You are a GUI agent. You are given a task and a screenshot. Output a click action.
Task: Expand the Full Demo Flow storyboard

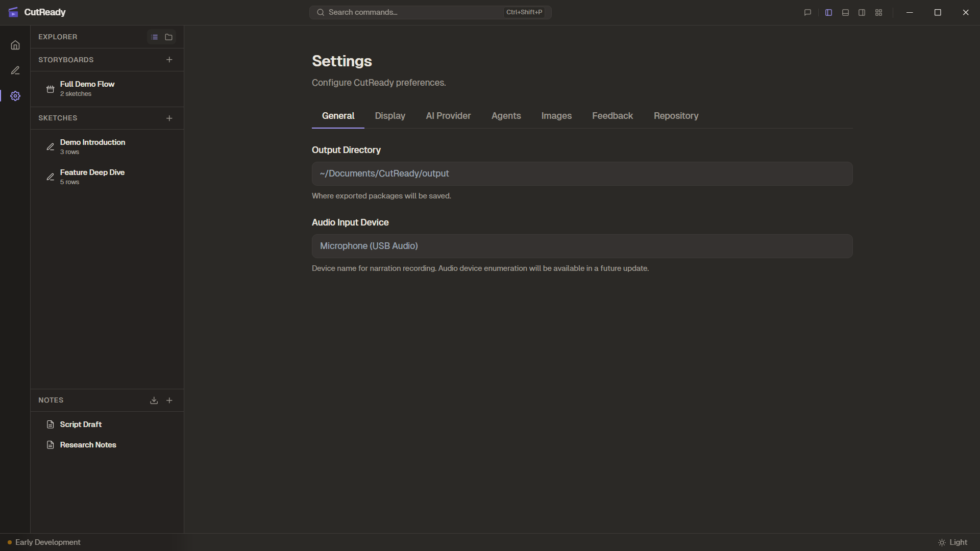[87, 88]
